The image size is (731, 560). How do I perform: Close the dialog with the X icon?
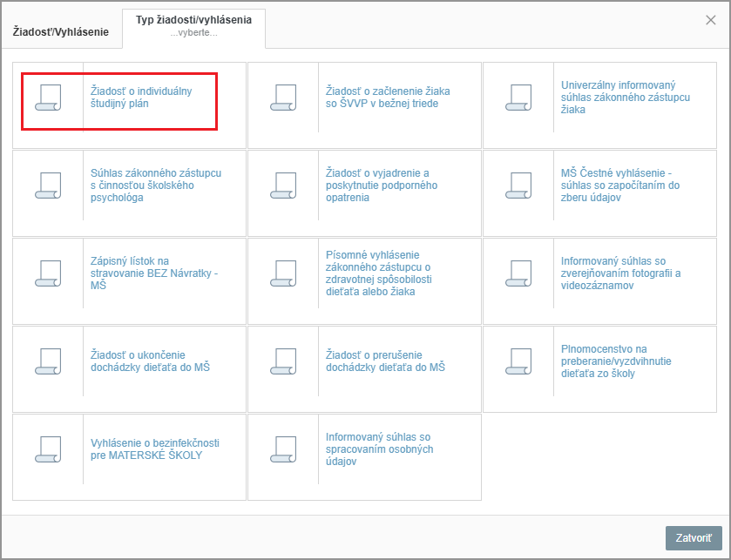click(711, 20)
